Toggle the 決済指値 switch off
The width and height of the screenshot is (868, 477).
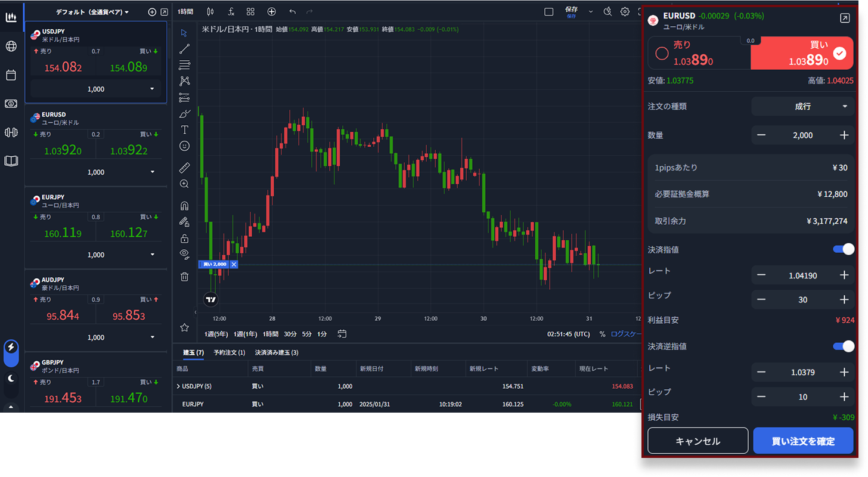(x=844, y=249)
